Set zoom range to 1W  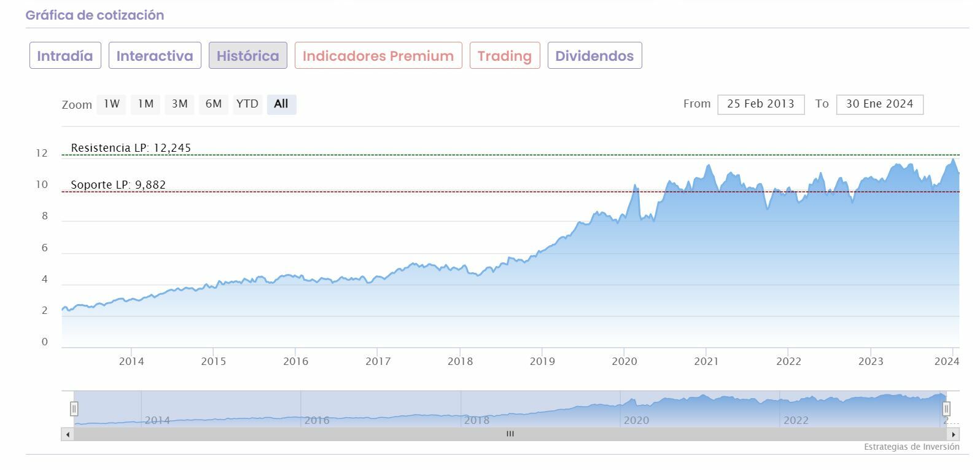click(x=112, y=104)
